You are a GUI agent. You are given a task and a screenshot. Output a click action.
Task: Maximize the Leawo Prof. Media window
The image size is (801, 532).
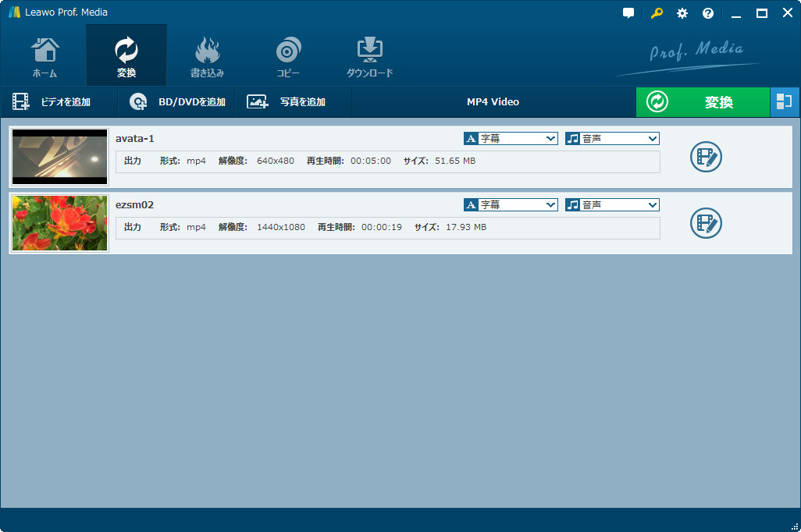(762, 13)
